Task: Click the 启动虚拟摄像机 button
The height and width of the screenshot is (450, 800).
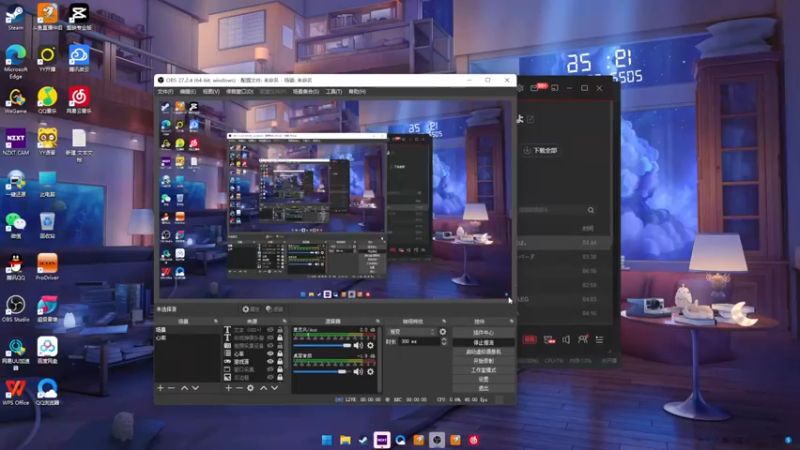Action: 484,352
